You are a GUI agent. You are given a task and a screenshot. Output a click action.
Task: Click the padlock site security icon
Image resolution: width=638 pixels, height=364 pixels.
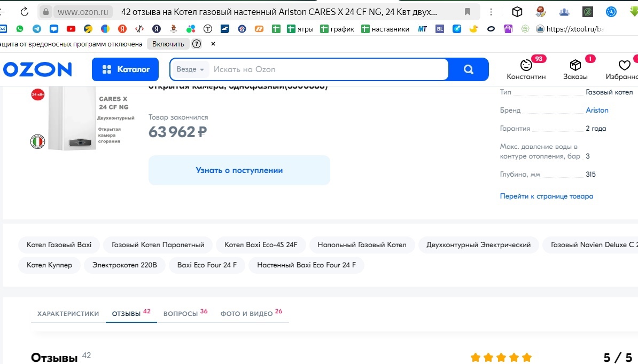(46, 12)
